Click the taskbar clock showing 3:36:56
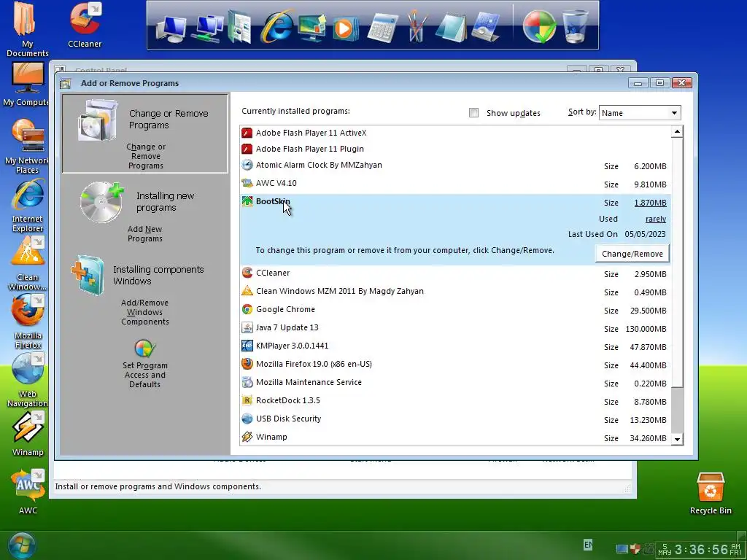This screenshot has height=560, width=747. 700,550
